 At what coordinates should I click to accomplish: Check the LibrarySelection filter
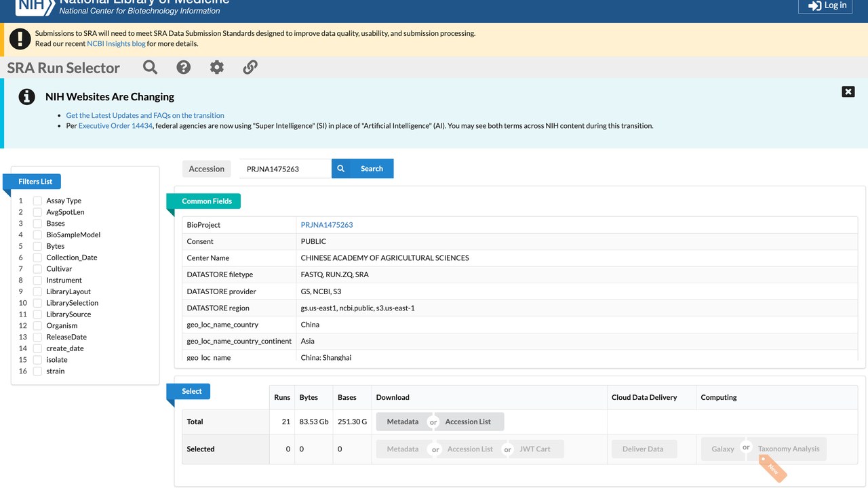pyautogui.click(x=38, y=303)
